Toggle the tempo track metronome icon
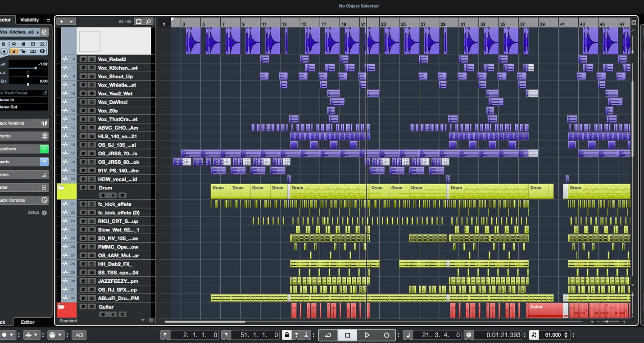644x343 pixels. coord(534,335)
